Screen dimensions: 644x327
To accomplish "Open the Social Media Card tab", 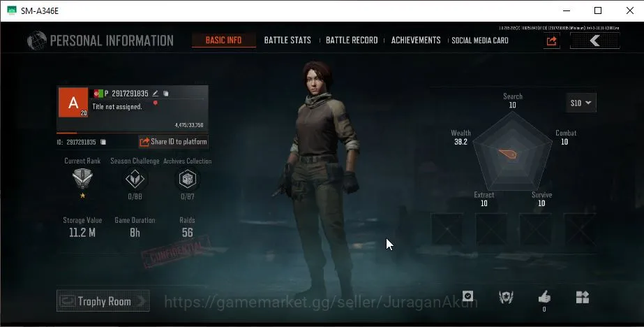I will [480, 41].
